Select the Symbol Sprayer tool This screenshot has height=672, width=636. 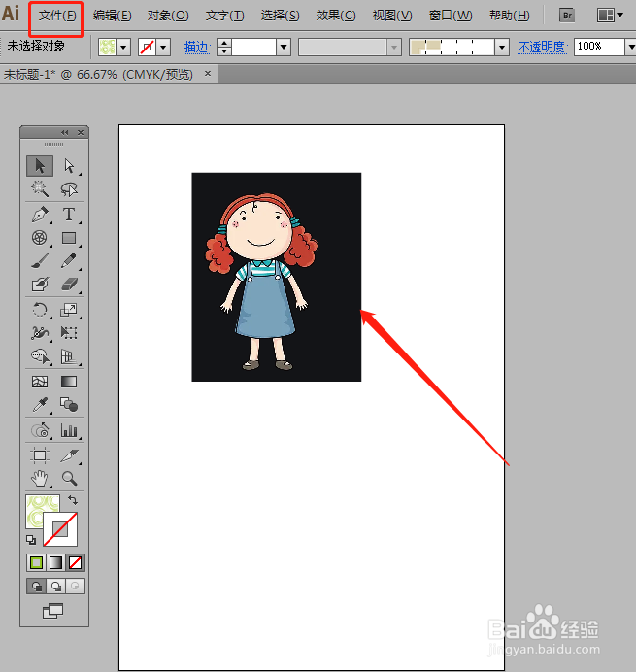40,430
